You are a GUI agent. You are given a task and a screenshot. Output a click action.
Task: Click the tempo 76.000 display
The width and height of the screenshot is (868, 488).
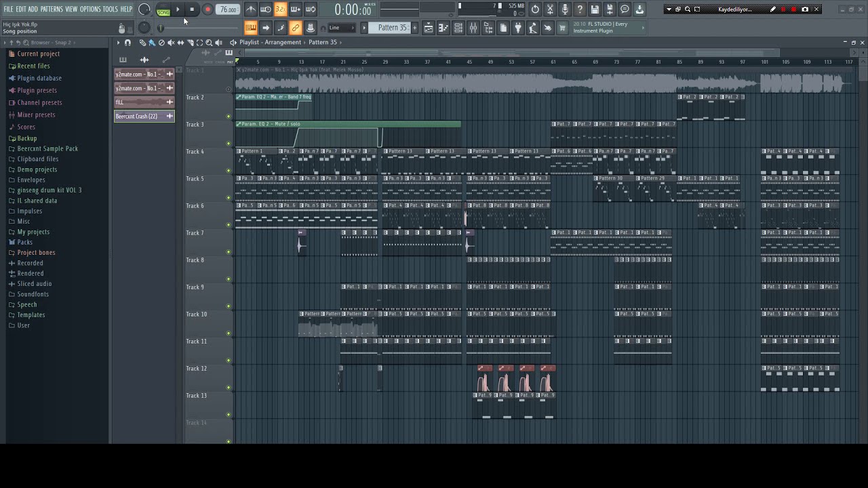228,9
